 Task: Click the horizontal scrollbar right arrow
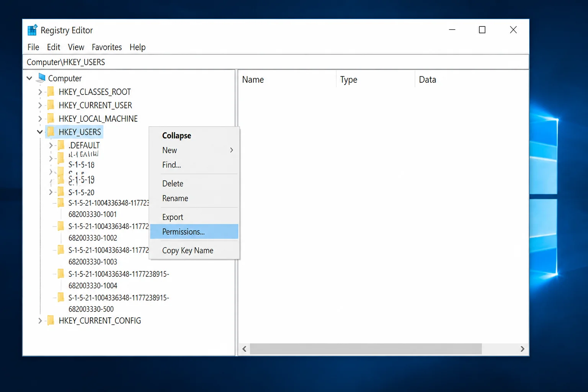(x=523, y=349)
